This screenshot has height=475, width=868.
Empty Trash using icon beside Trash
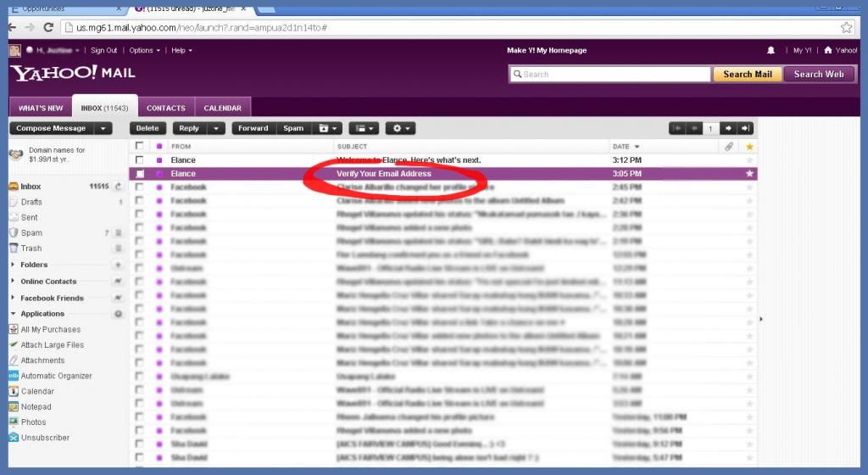pyautogui.click(x=118, y=249)
